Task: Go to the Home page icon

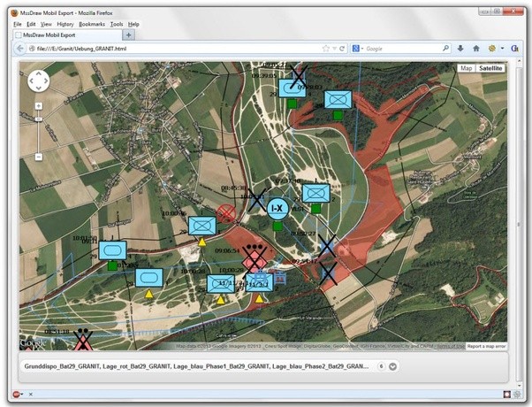Action: click(476, 49)
